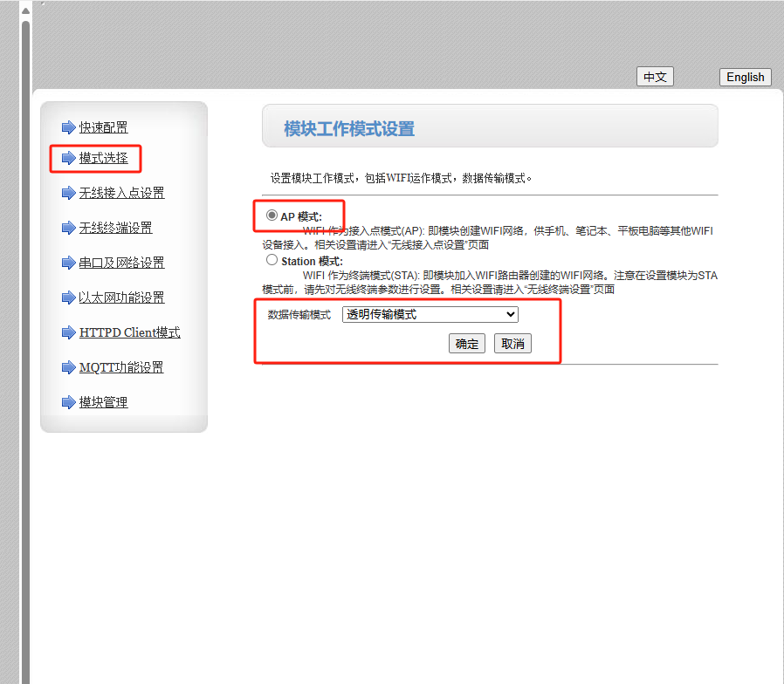Click arrow icon beside 模式选择
Viewport: 784px width, 684px height.
pyautogui.click(x=68, y=158)
